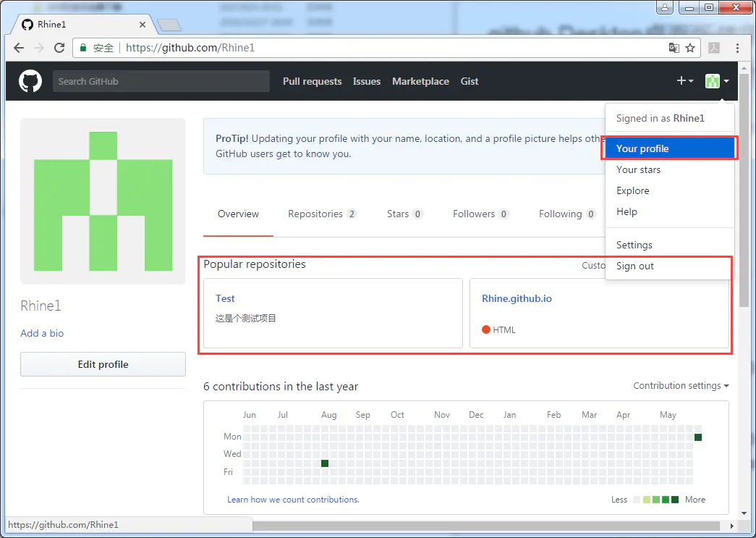The width and height of the screenshot is (756, 538).
Task: Choose Sign out in the user menu
Action: tap(670, 266)
